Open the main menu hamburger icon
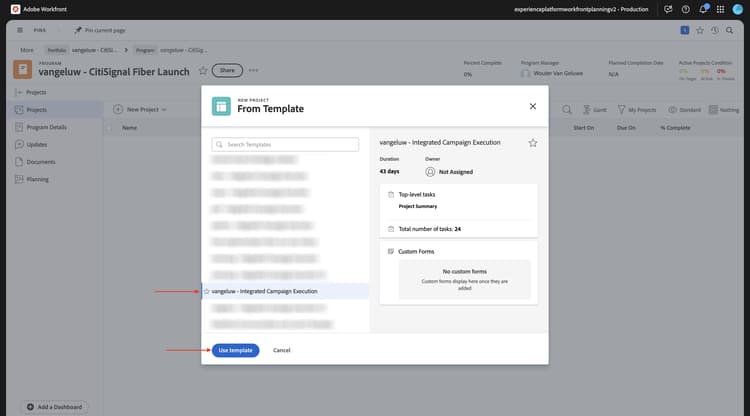The width and height of the screenshot is (750, 416). tap(20, 30)
